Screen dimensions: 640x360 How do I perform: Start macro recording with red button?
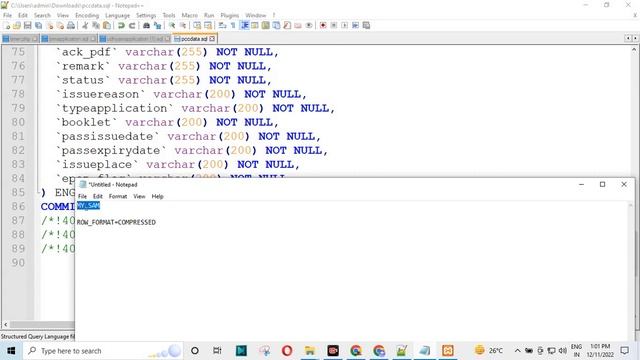pos(323,25)
